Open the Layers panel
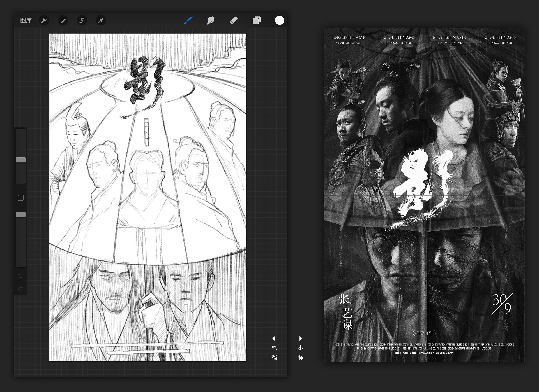The width and height of the screenshot is (539, 392). 256,20
